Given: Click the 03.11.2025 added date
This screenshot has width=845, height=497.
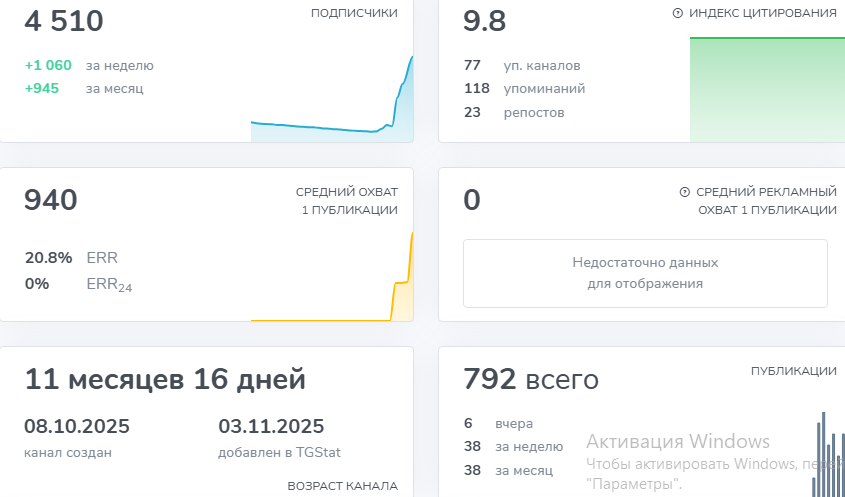Looking at the screenshot, I should (271, 426).
